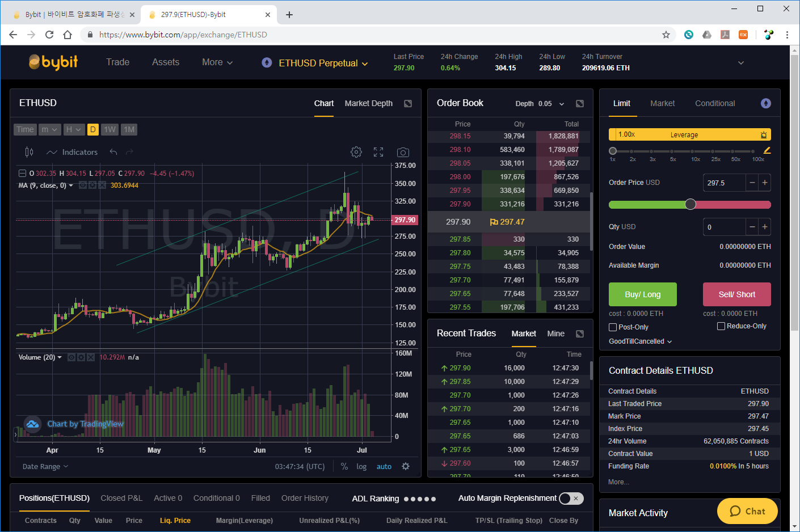Select the 1W timeframe button

click(x=110, y=129)
